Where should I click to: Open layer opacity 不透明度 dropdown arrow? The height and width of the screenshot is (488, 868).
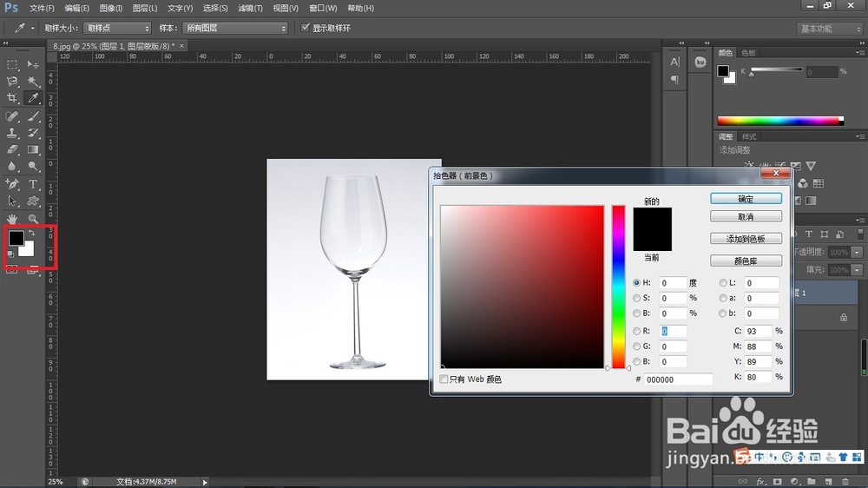(857, 252)
